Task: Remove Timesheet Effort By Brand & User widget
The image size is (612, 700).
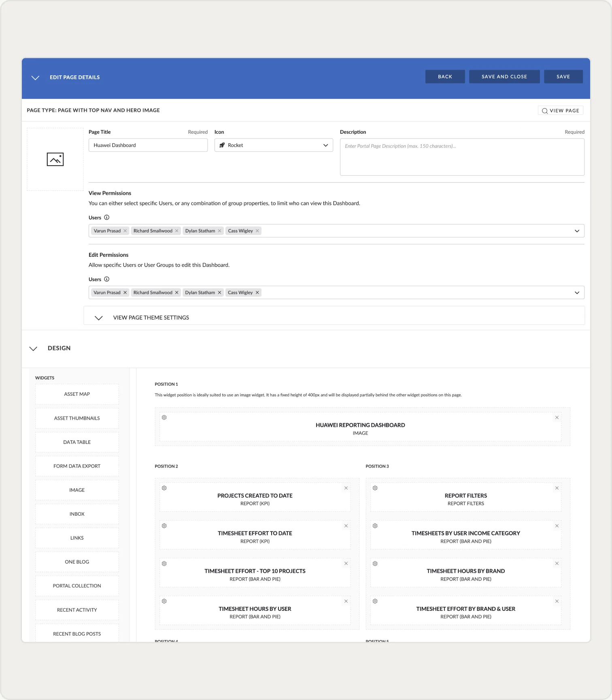Action: (557, 601)
